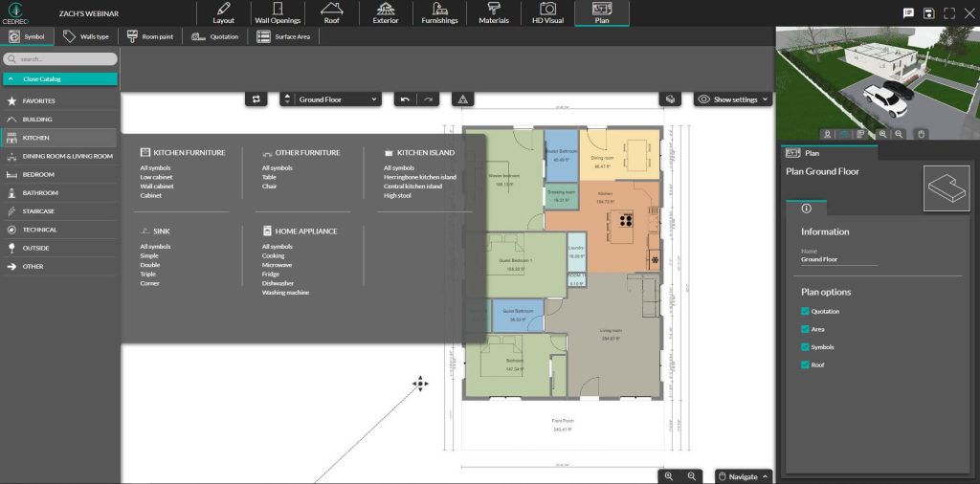This screenshot has width=980, height=484.
Task: Click the swap arrows toolbar icon
Action: click(x=256, y=99)
